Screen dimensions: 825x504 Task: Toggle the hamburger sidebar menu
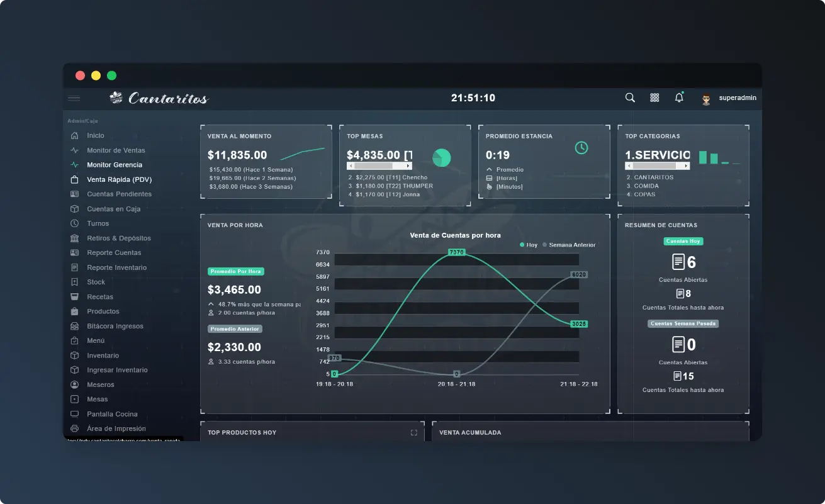click(74, 98)
